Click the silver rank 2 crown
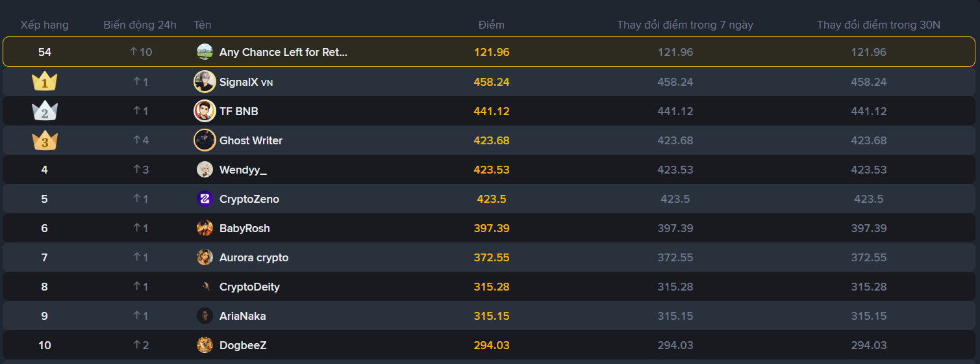Screen dimensions: 980x364 (x=45, y=111)
